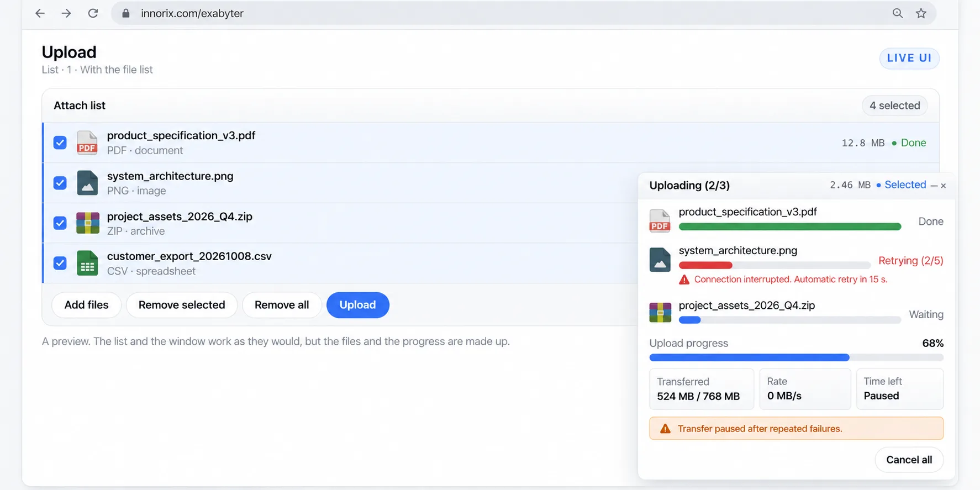This screenshot has width=980, height=490.
Task: Click PDF icon in the Uploading panel
Action: (660, 220)
